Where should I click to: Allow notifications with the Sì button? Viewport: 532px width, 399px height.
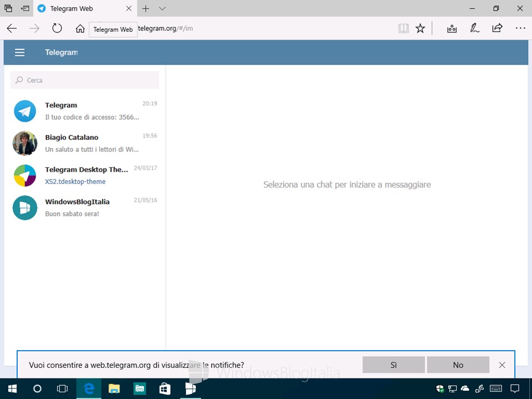coord(393,365)
